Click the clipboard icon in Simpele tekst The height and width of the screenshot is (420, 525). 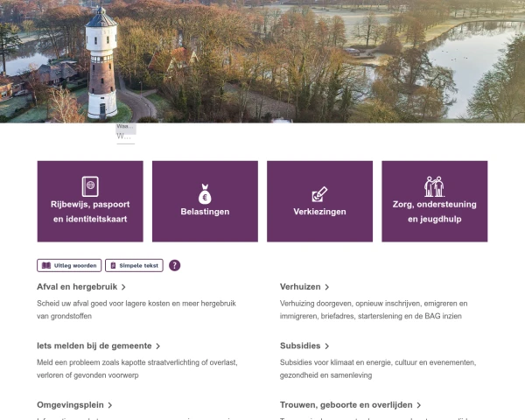[x=113, y=265]
